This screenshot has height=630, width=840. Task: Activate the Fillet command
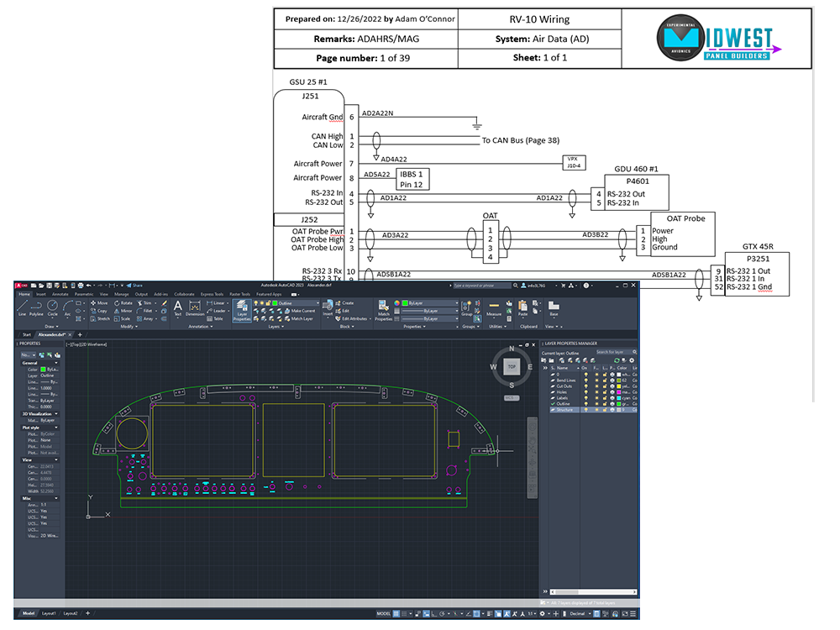click(144, 311)
